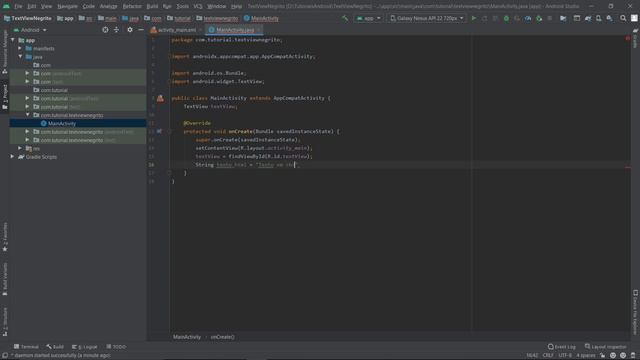The image size is (640, 360).
Task: Collapse the onCreate method fold marker
Action: (x=169, y=131)
